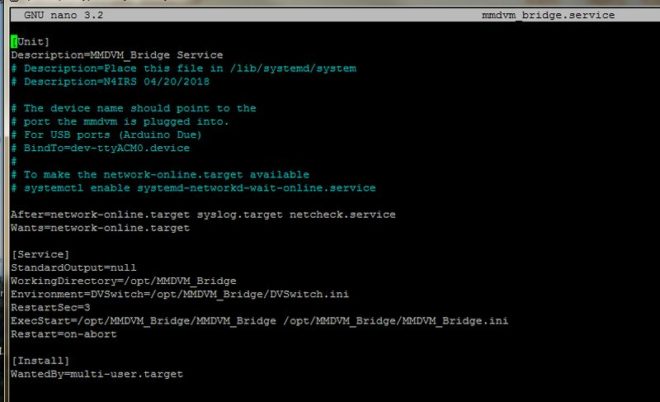The image size is (660, 402).
Task: Click the Restart=on-abort line
Action: (x=64, y=334)
